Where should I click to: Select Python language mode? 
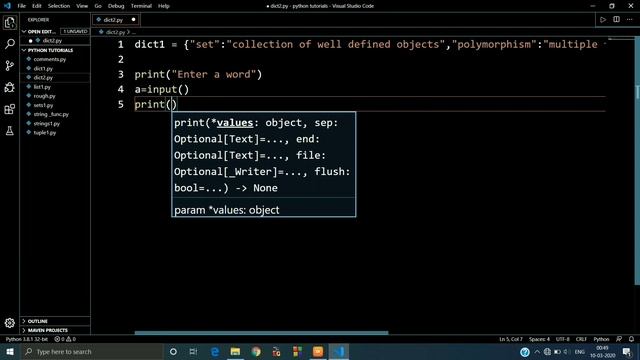tap(601, 339)
